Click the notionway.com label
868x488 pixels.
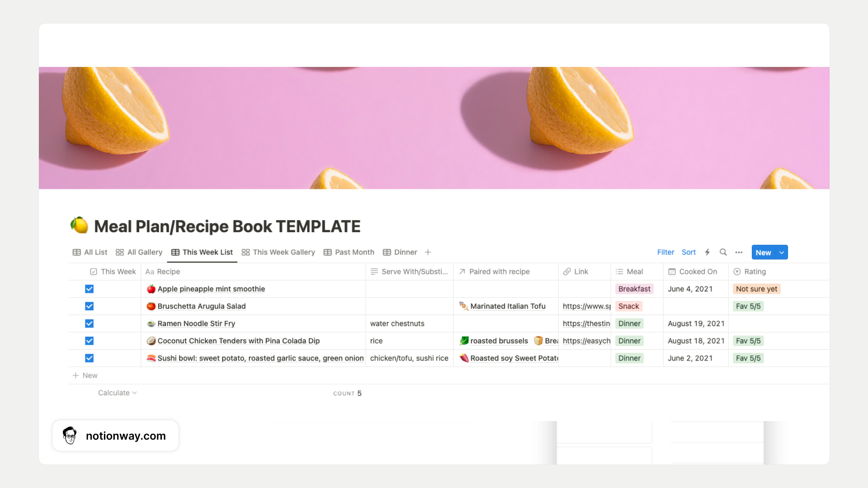tap(126, 436)
